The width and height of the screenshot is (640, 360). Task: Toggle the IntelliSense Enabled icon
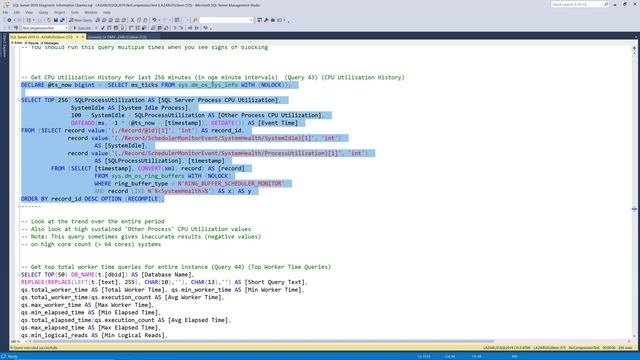(122, 28)
